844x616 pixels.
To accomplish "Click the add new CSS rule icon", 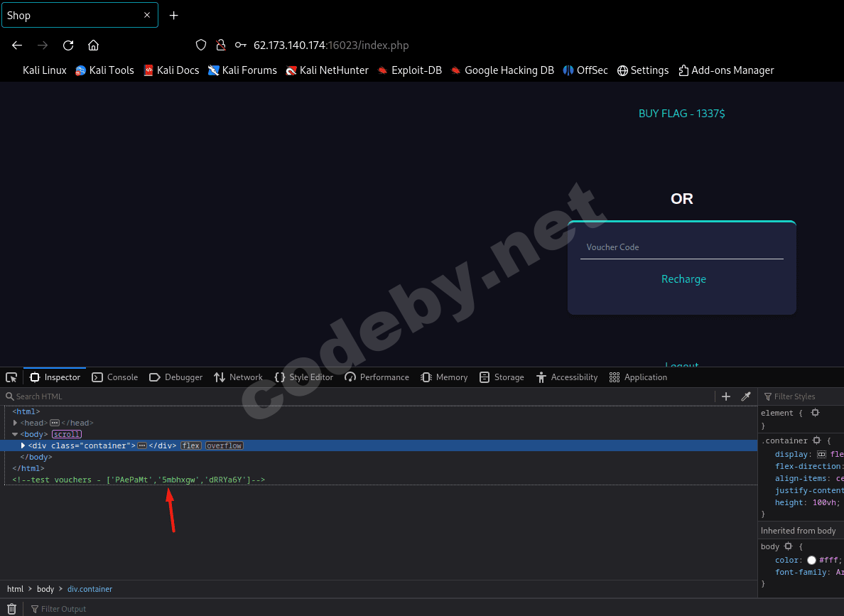I will [725, 396].
